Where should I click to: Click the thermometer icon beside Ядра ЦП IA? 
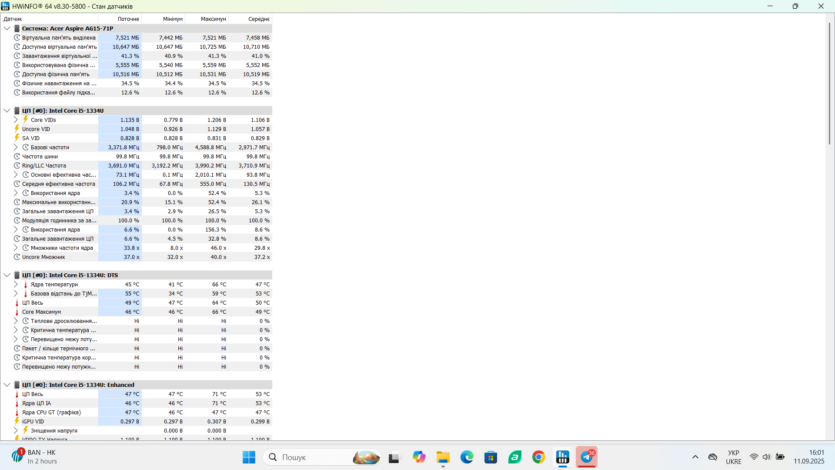pos(17,403)
